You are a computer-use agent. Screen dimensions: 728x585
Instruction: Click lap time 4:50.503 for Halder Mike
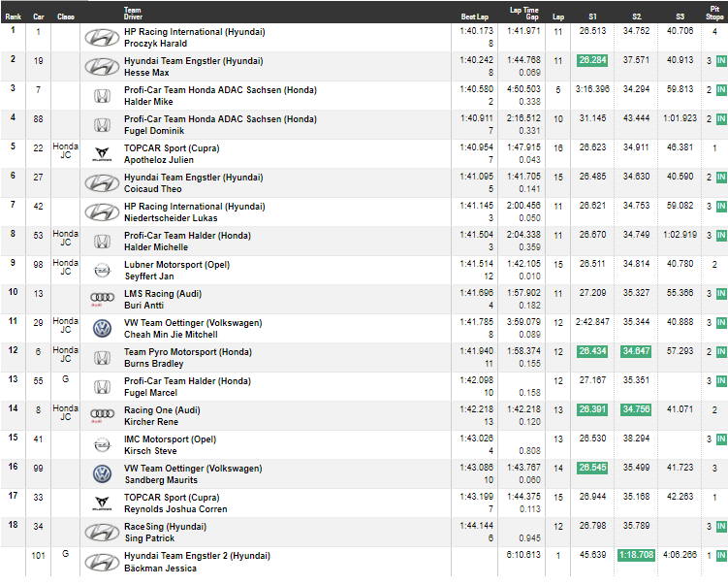[523, 89]
